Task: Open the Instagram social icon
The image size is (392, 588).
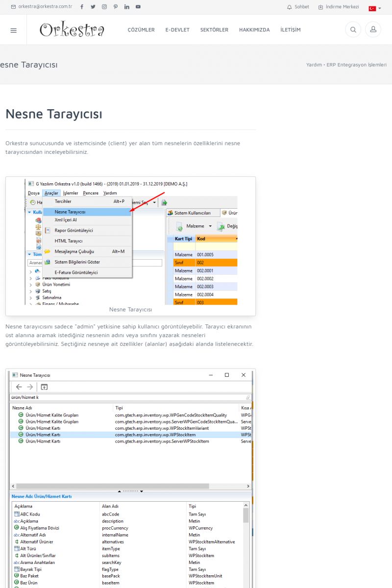Action: (104, 7)
